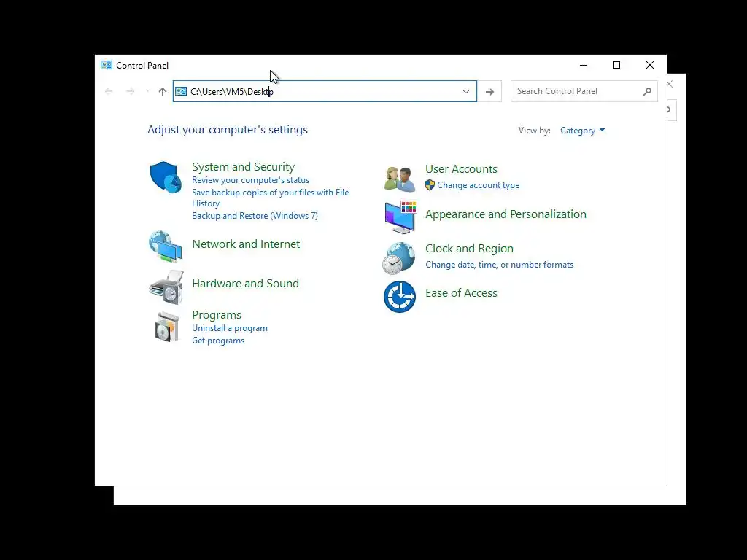Image resolution: width=747 pixels, height=560 pixels.
Task: Open System and Security category
Action: (243, 167)
